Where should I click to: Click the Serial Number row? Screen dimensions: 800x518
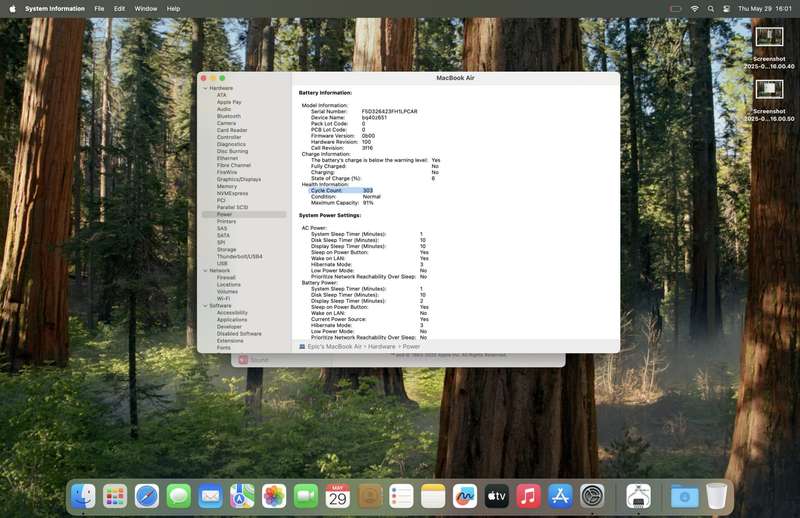click(x=364, y=111)
